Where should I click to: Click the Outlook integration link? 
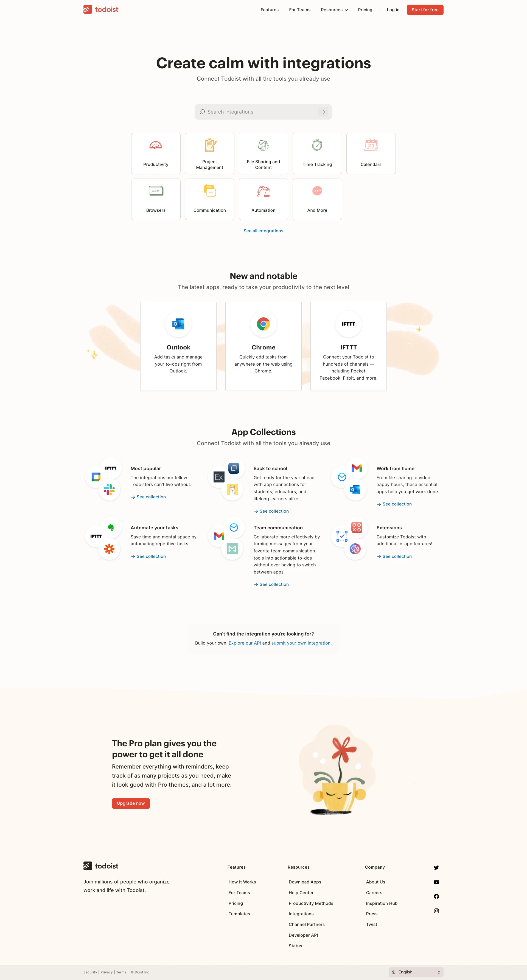[178, 346]
